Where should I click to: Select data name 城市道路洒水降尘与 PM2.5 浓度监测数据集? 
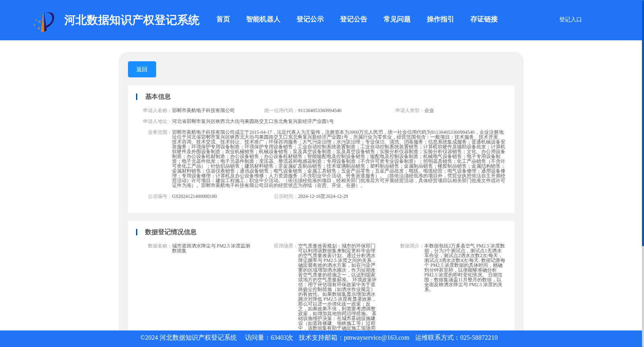click(211, 248)
